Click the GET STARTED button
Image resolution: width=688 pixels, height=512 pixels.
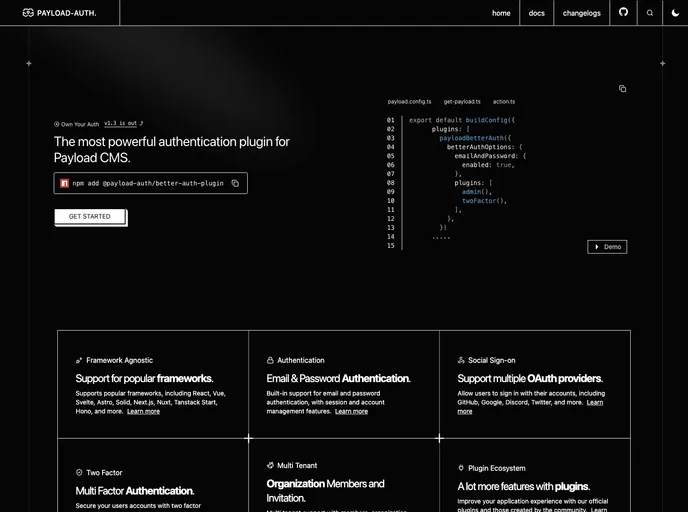(x=90, y=216)
